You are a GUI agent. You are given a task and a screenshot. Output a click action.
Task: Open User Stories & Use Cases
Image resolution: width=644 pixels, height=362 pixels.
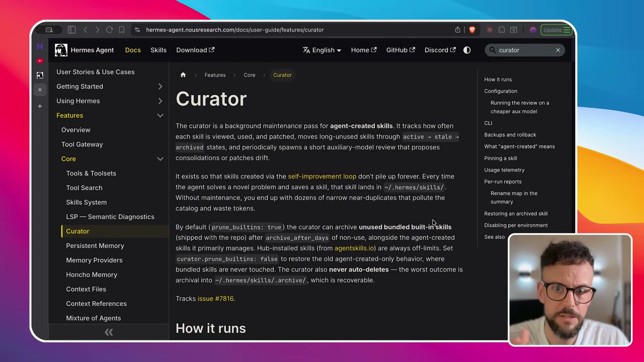click(96, 72)
